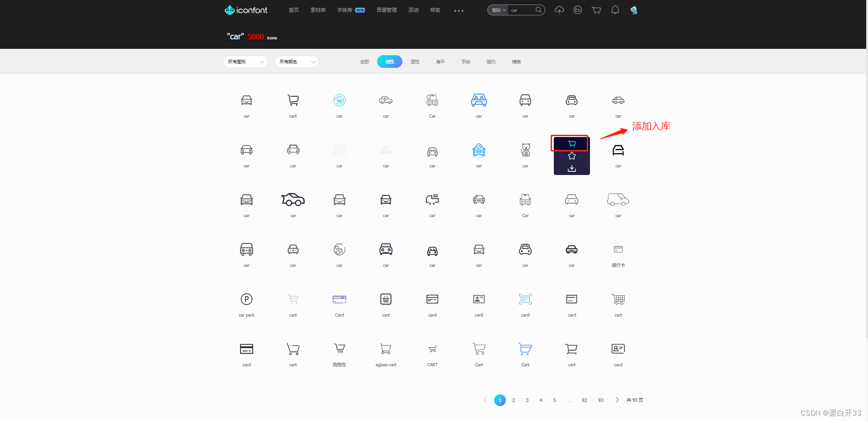Click the cloud upload icon
868x421 pixels.
pyautogui.click(x=559, y=9)
